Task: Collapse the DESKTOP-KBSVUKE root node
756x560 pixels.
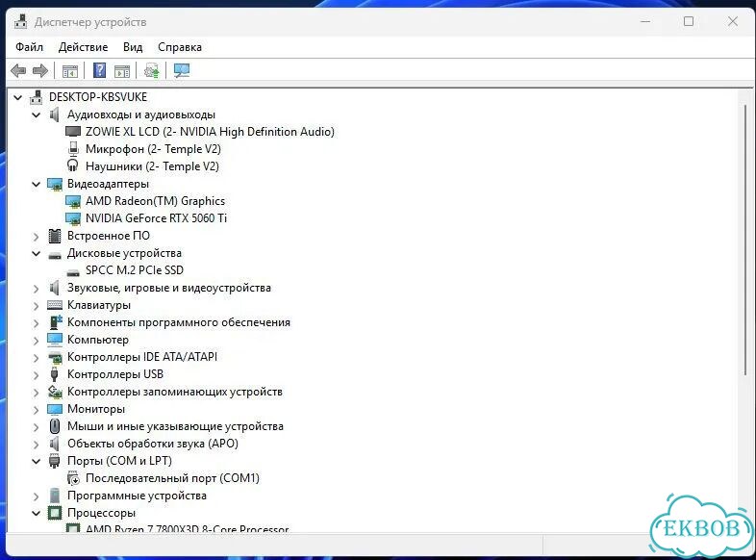Action: 18,97
